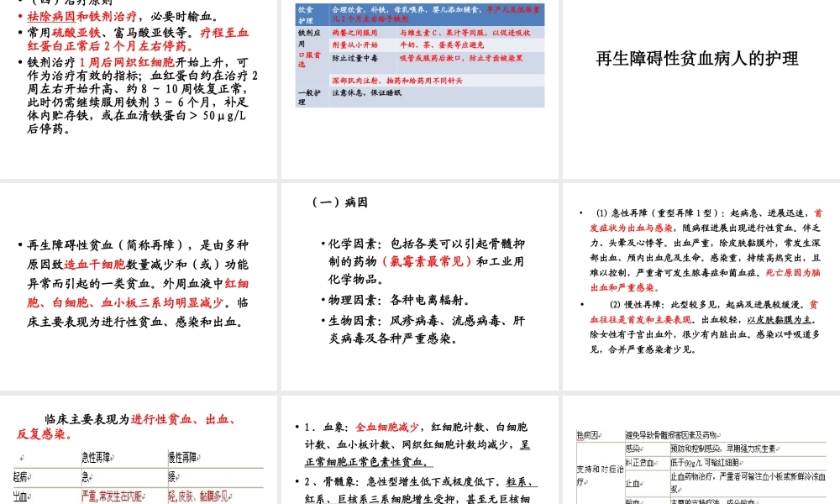Open the slide with 急性再障/慢性再障 comparison table
This screenshot has width=840, height=504.
(x=139, y=450)
